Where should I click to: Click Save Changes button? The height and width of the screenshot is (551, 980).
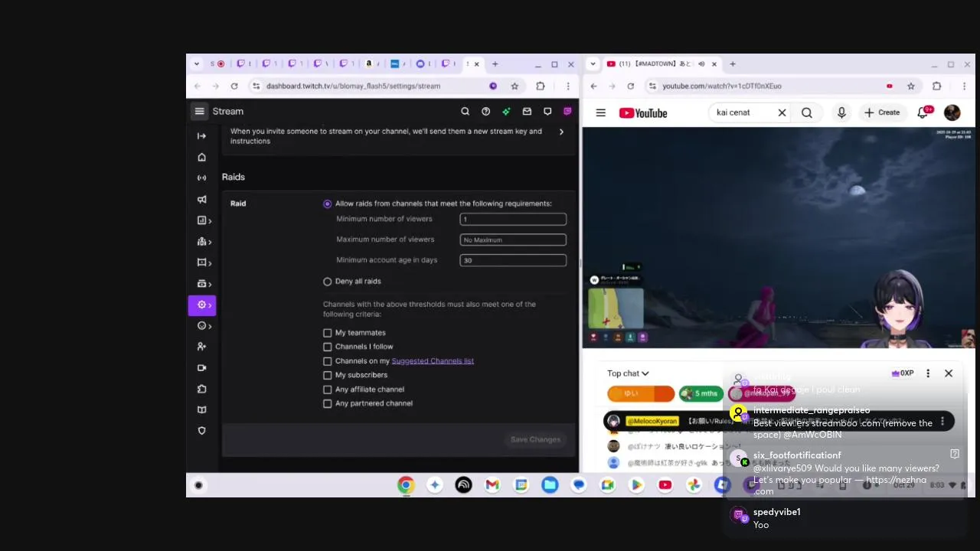click(x=535, y=439)
